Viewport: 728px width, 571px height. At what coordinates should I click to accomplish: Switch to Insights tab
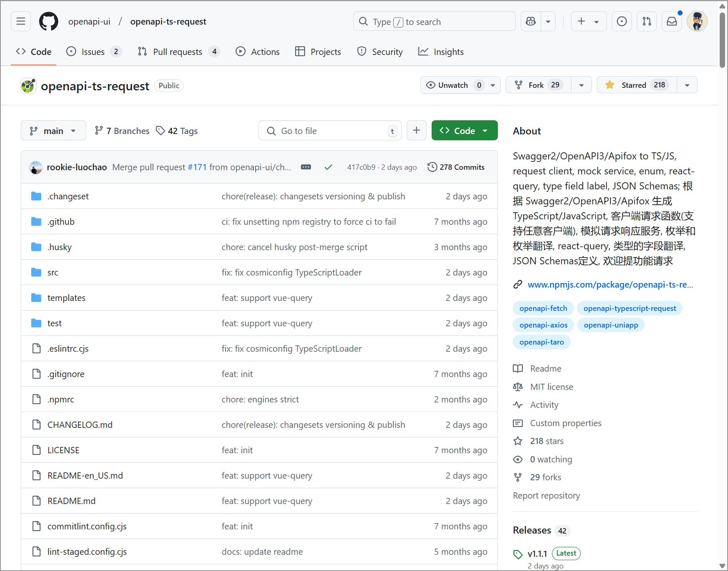tap(441, 52)
